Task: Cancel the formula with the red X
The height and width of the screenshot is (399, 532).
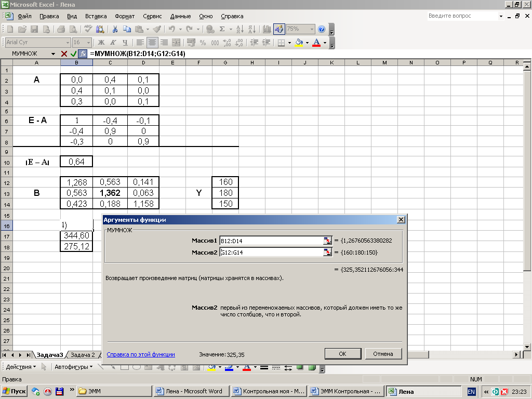Action: tap(64, 54)
